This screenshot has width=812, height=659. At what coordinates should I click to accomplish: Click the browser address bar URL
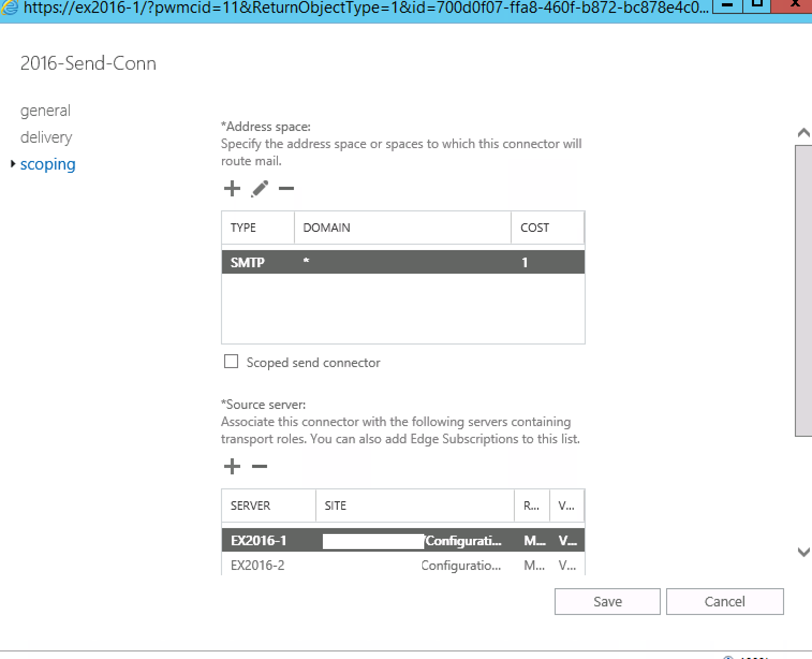[x=354, y=8]
